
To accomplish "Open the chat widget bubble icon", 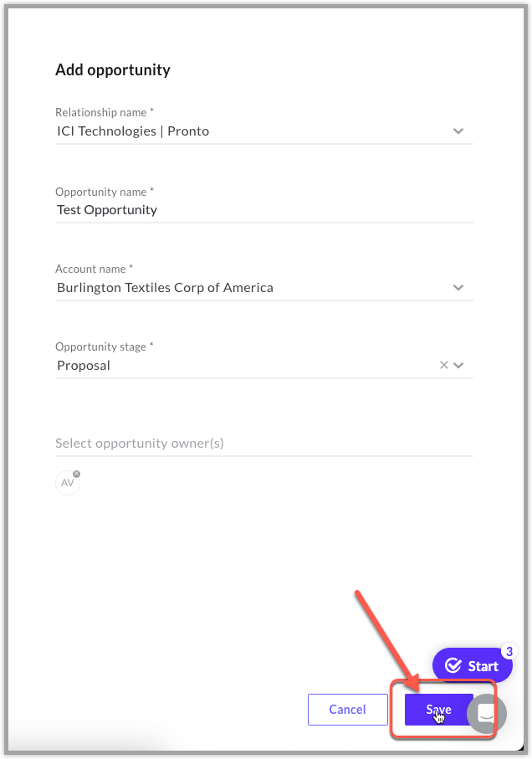I will [x=487, y=714].
